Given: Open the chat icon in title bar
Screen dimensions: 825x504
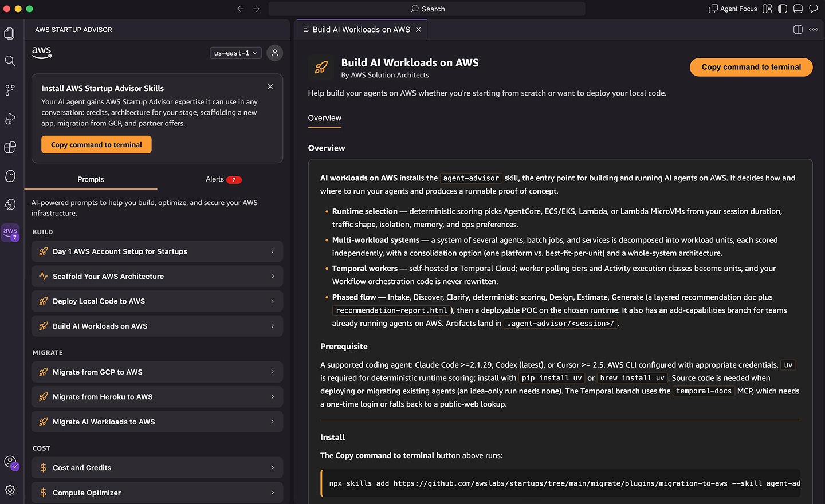Looking at the screenshot, I should 813,9.
